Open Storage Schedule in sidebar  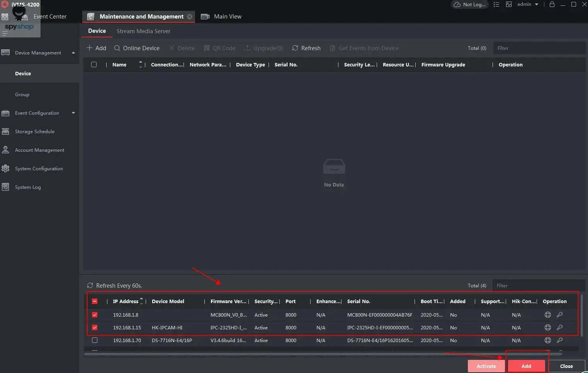tap(34, 132)
